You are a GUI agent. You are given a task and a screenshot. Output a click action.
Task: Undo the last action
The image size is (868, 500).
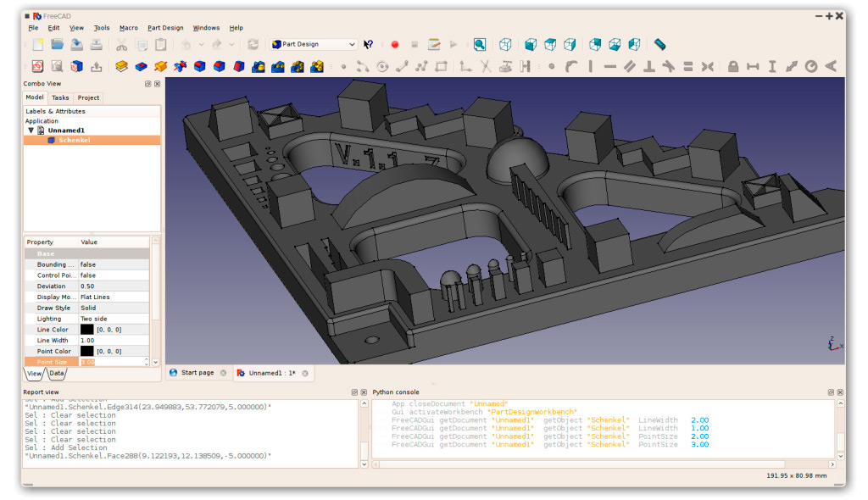pos(185,44)
